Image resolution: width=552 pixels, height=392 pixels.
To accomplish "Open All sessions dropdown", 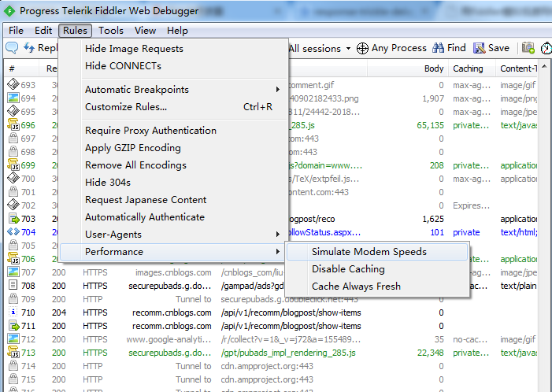I will tap(320, 48).
